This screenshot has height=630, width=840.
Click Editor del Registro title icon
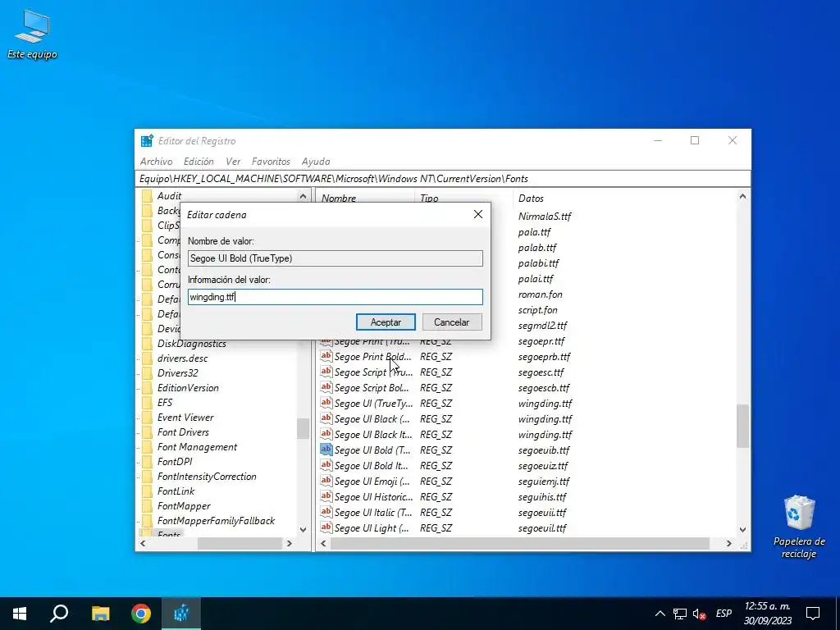click(x=147, y=141)
